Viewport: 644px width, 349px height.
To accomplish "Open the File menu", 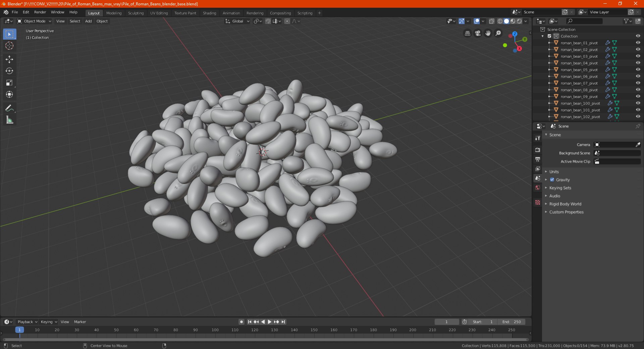I will [15, 12].
